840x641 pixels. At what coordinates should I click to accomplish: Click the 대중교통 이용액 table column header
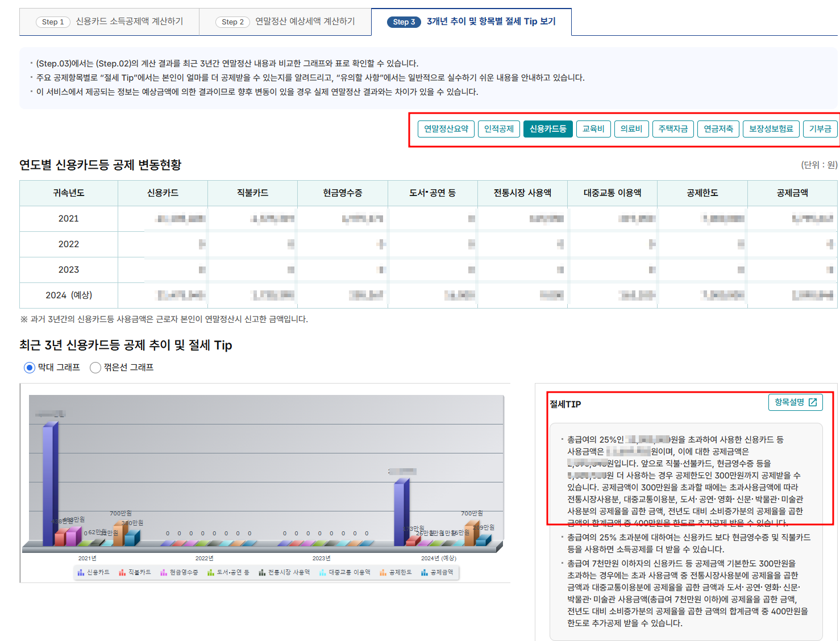(612, 193)
